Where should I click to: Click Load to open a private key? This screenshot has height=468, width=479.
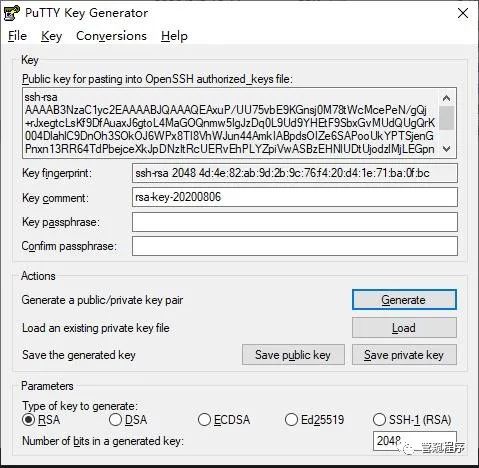[404, 328]
